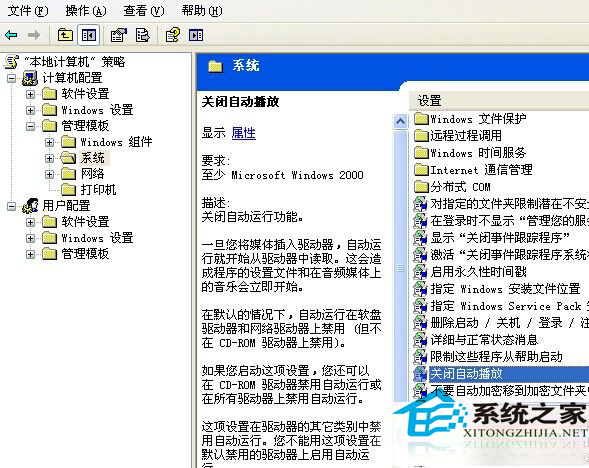
Task: Expand the 网络 folder node
Action: click(49, 174)
